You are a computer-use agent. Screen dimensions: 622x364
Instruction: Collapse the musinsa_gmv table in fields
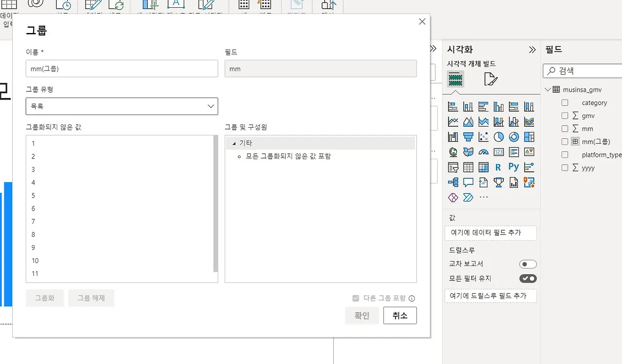click(x=548, y=89)
